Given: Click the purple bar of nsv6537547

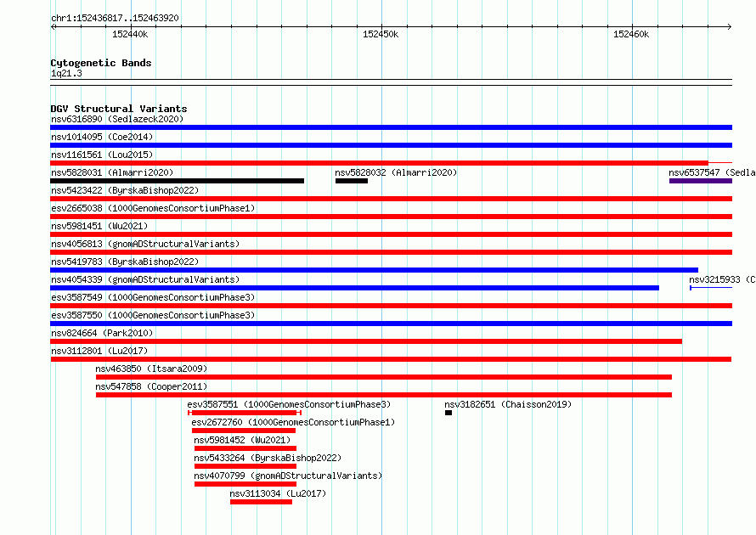Looking at the screenshot, I should click(x=701, y=181).
